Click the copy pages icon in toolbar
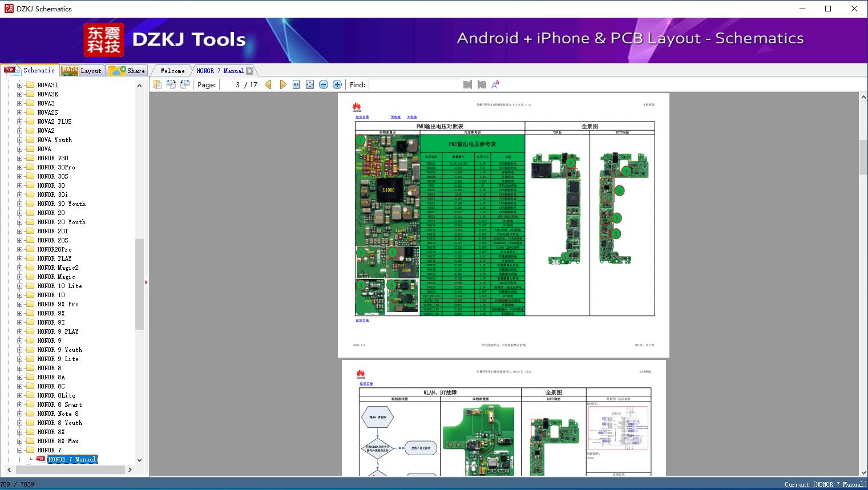 158,84
